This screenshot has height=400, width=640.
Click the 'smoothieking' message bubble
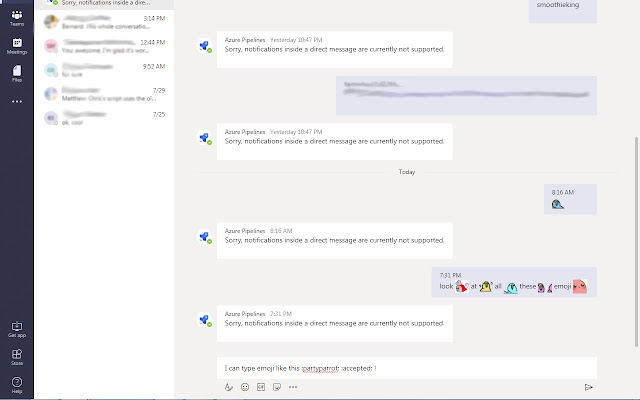563,11
